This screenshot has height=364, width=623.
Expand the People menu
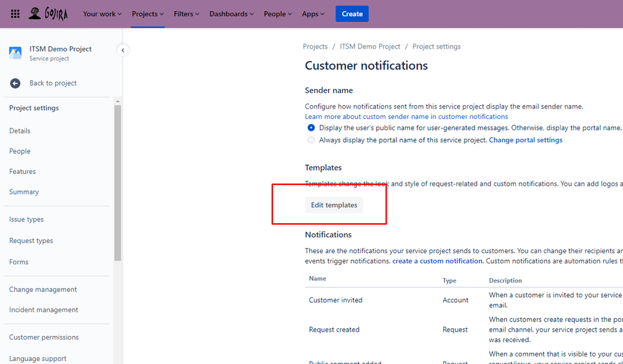[278, 14]
